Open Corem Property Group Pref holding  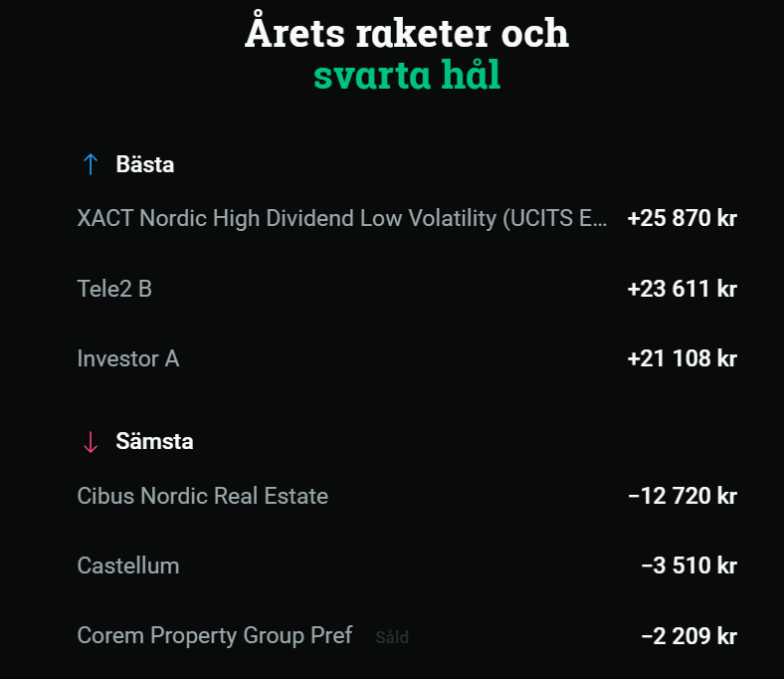coord(214,635)
